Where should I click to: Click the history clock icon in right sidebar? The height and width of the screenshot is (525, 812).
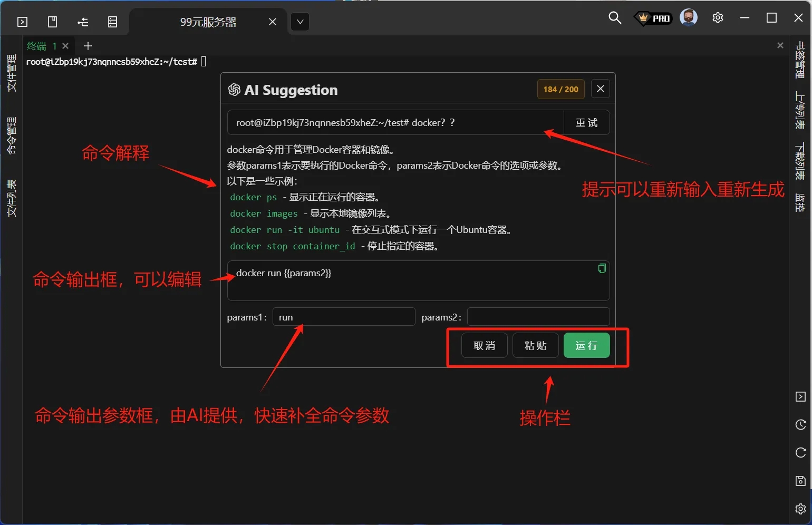click(800, 425)
